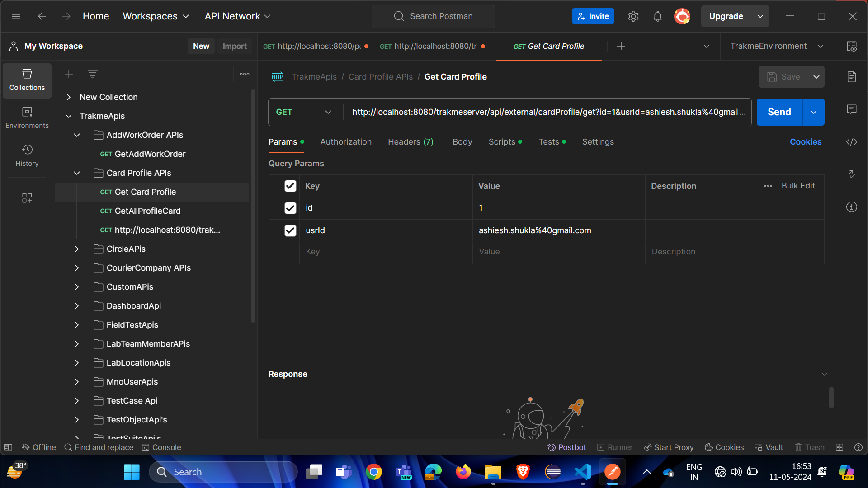Open the request info icon
This screenshot has width=868, height=488.
[x=852, y=207]
